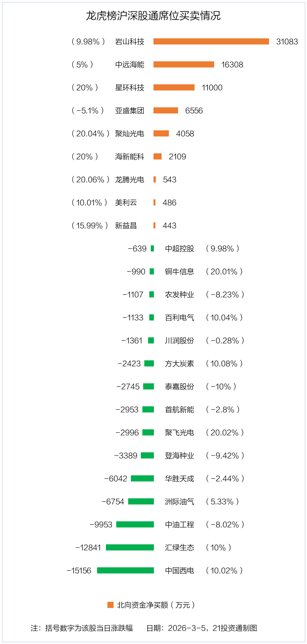The image size is (307, 644).
Task: Select the 中超控股 stock name
Action: point(180,248)
